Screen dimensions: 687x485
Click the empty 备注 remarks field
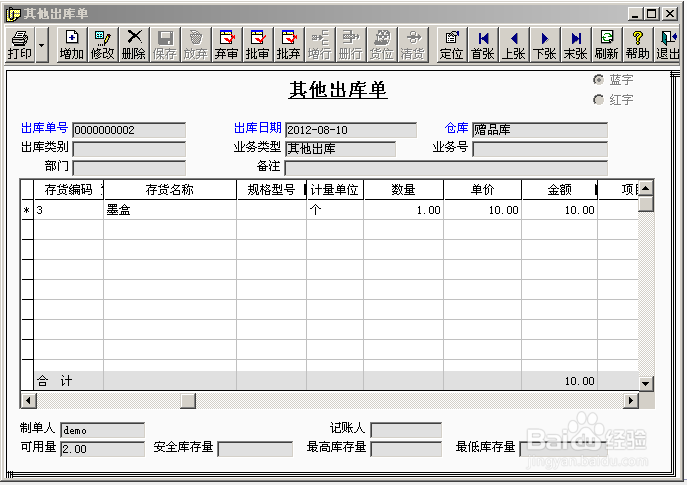[x=446, y=168]
